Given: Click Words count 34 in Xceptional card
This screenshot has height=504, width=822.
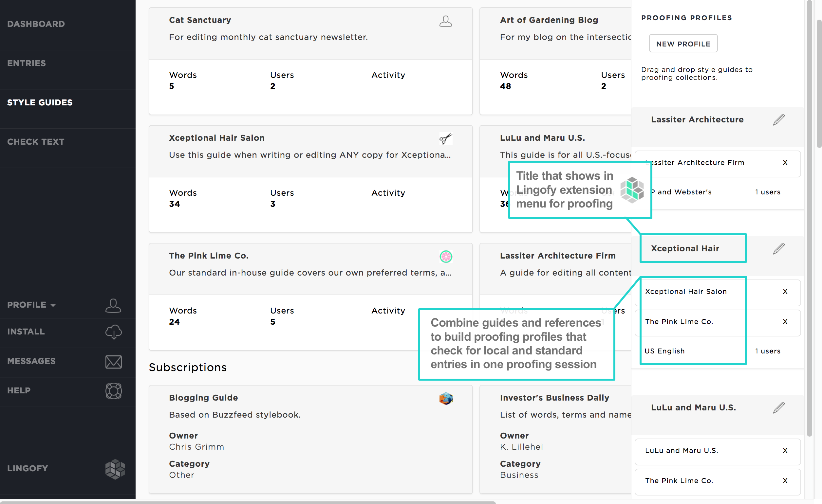Looking at the screenshot, I should click(174, 204).
